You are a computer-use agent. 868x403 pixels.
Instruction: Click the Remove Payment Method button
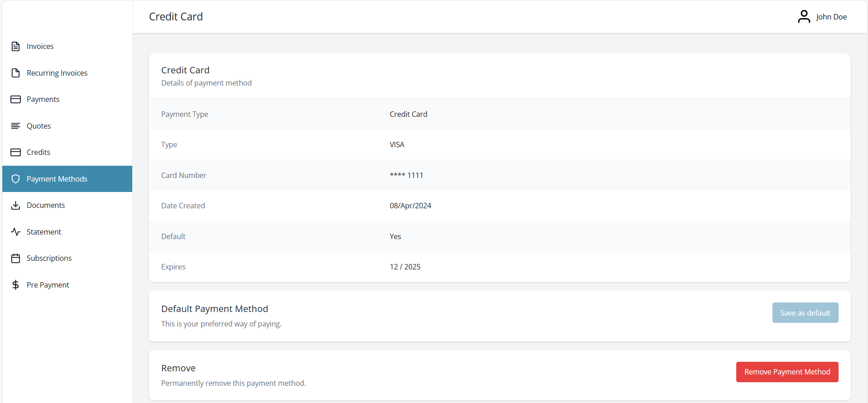pos(786,371)
